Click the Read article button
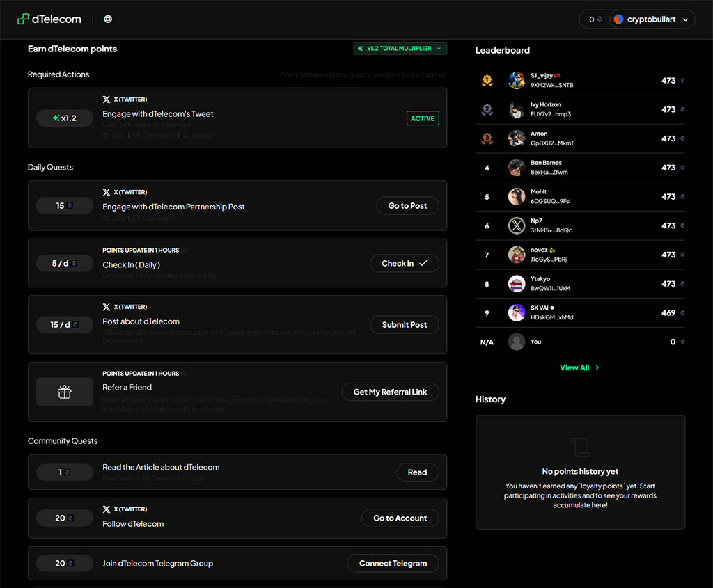Screen dimensions: 713x588 pyautogui.click(x=417, y=472)
